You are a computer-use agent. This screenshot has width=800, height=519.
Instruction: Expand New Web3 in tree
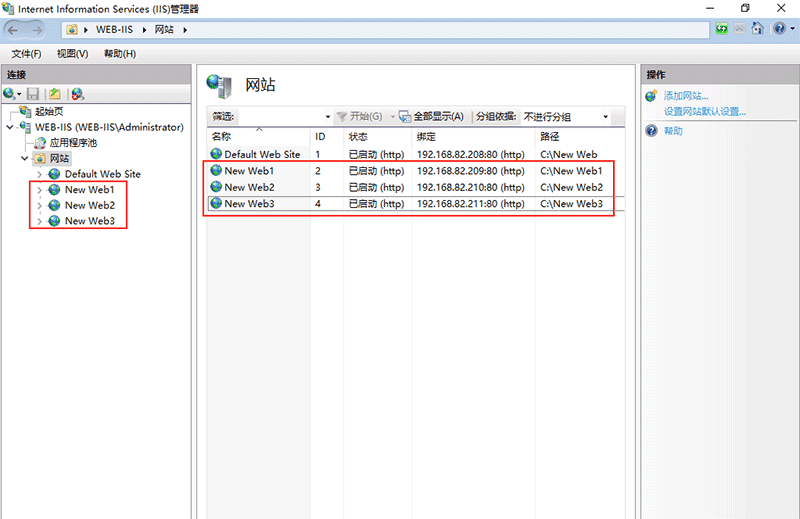pos(39,221)
